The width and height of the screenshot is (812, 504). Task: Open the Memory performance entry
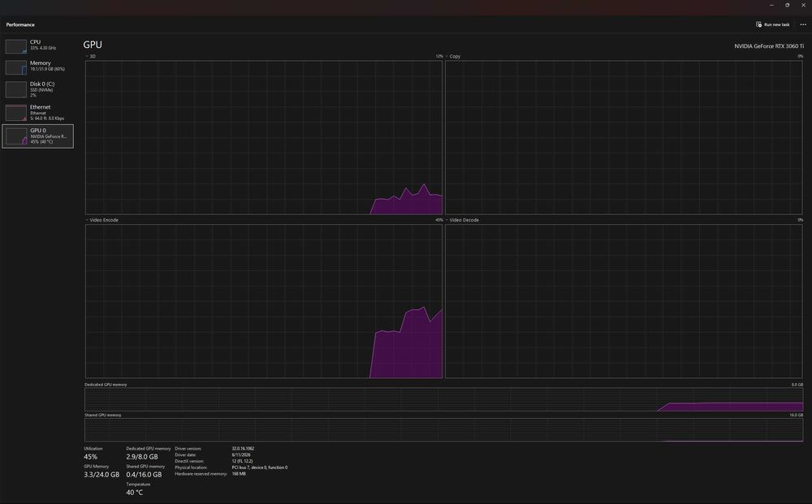point(38,67)
